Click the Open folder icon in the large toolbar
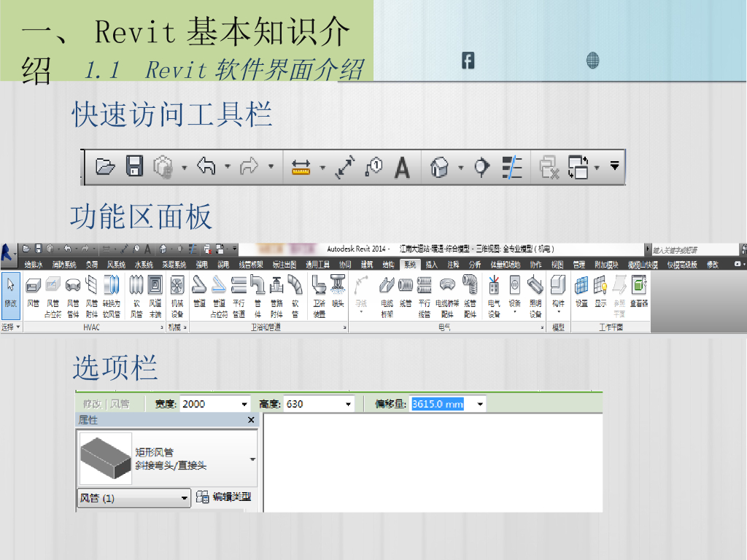This screenshot has height=560, width=747. [x=106, y=167]
